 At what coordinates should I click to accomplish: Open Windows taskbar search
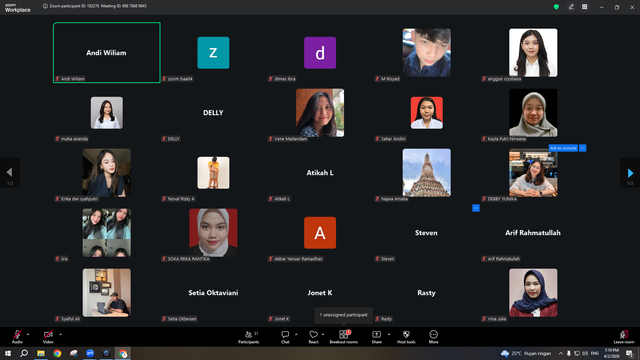pyautogui.click(x=24, y=353)
